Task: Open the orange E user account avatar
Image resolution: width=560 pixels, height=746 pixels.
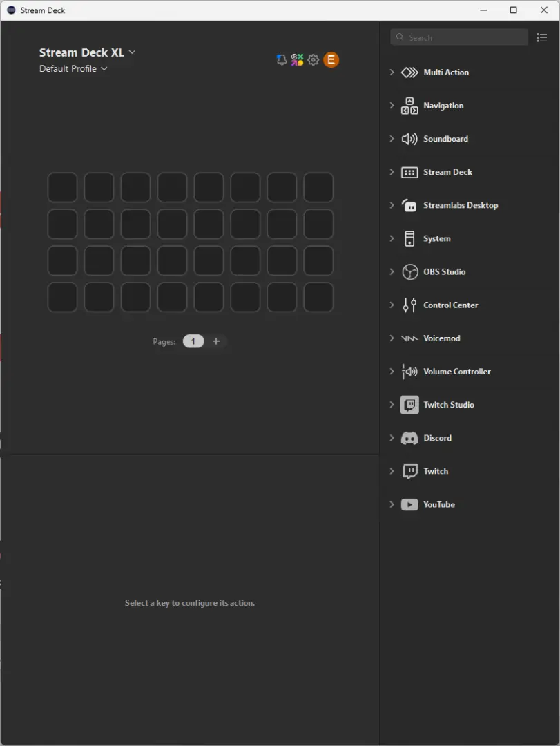Action: pos(331,60)
